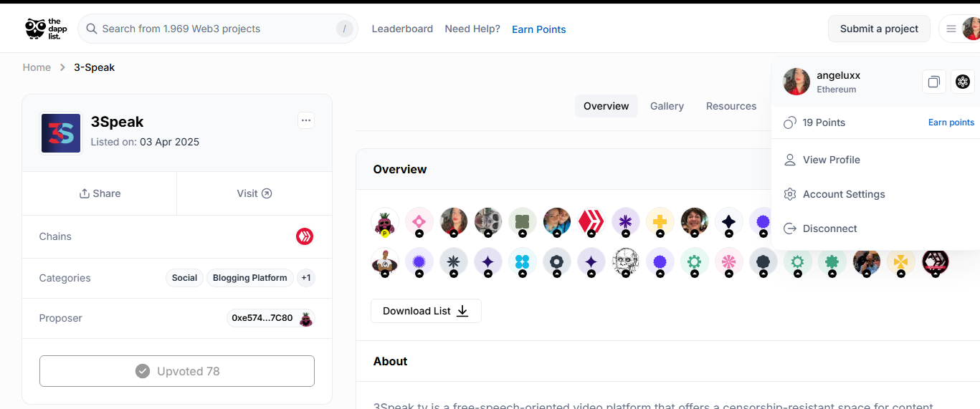This screenshot has width=980, height=409.
Task: Click the user avatar in top-right header
Action: (971, 29)
